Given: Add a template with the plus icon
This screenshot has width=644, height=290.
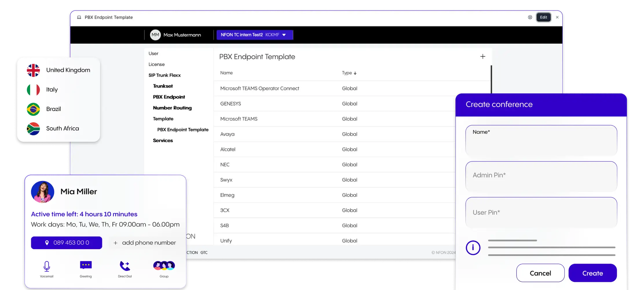Looking at the screenshot, I should [482, 56].
